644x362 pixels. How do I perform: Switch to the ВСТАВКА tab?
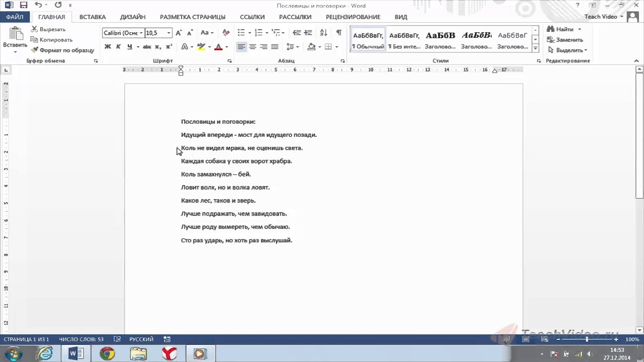pos(93,17)
